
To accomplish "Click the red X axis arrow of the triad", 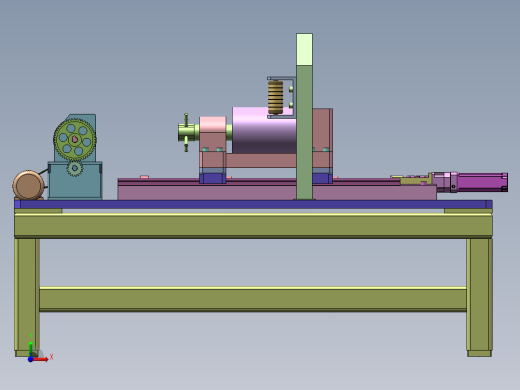I will (x=42, y=359).
